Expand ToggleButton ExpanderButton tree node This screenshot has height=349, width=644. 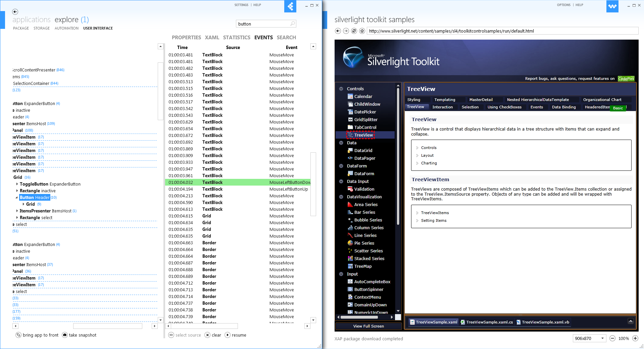point(17,184)
